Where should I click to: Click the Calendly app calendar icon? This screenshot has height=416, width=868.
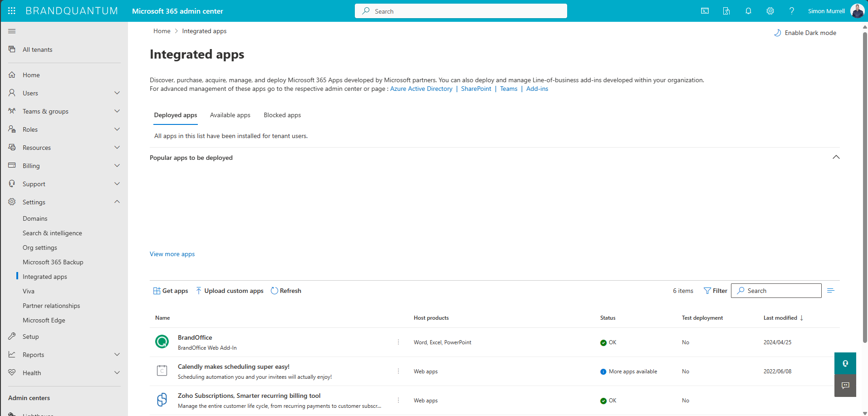click(x=162, y=371)
